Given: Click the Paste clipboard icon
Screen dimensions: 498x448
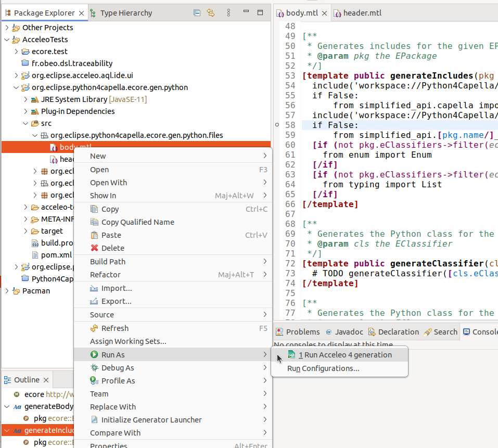Looking at the screenshot, I should (94, 235).
